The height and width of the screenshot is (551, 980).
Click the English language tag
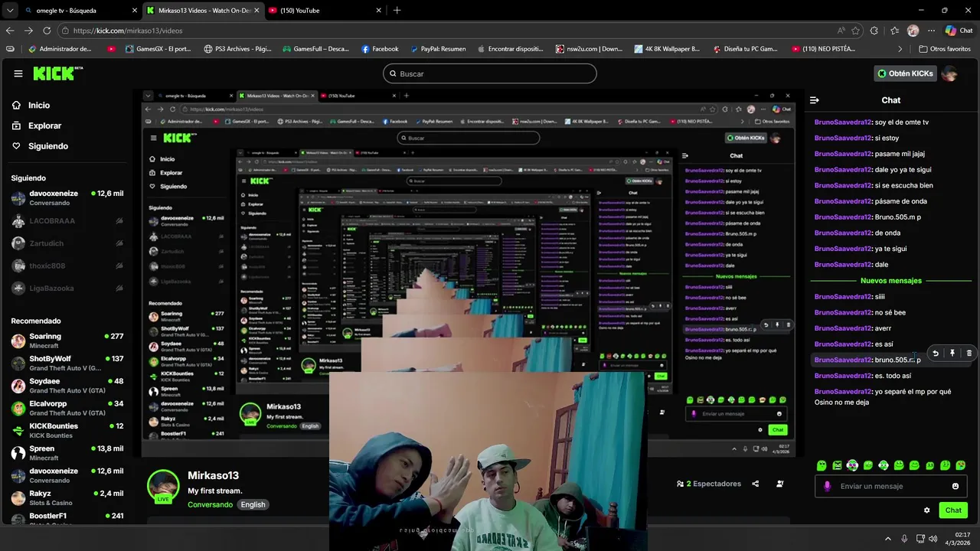pyautogui.click(x=253, y=504)
